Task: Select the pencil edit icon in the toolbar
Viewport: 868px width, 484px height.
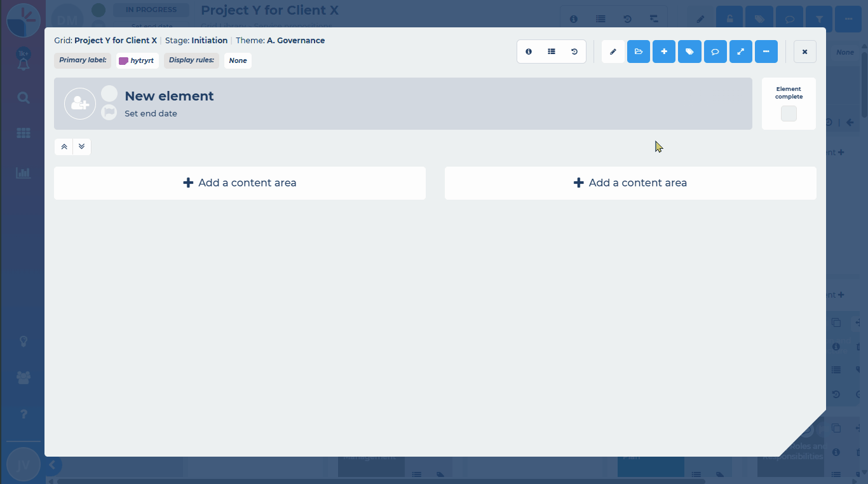Action: click(613, 52)
